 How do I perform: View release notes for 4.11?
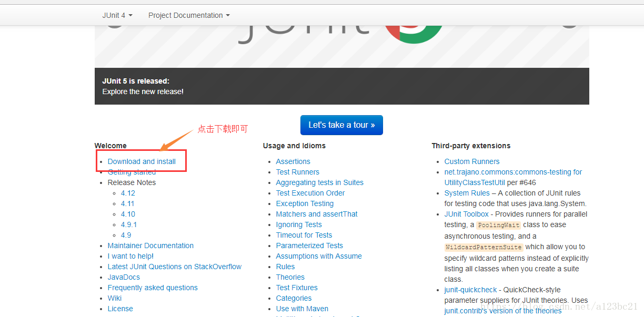tap(128, 203)
